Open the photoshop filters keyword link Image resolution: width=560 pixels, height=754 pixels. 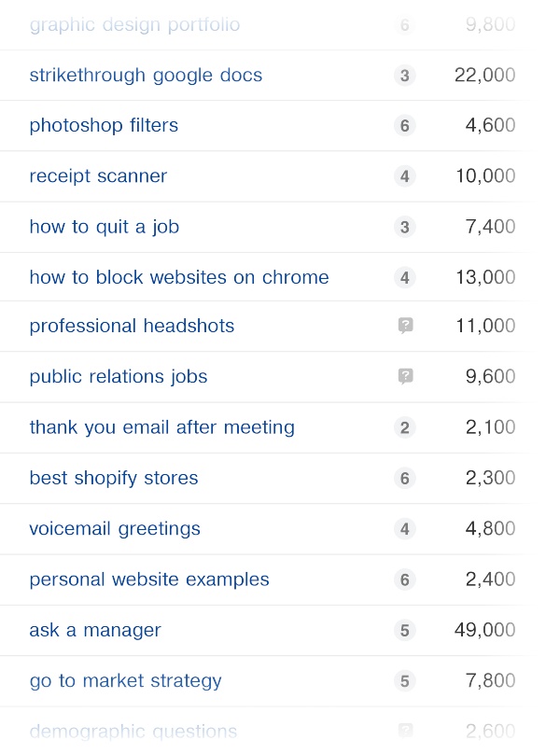[104, 126]
